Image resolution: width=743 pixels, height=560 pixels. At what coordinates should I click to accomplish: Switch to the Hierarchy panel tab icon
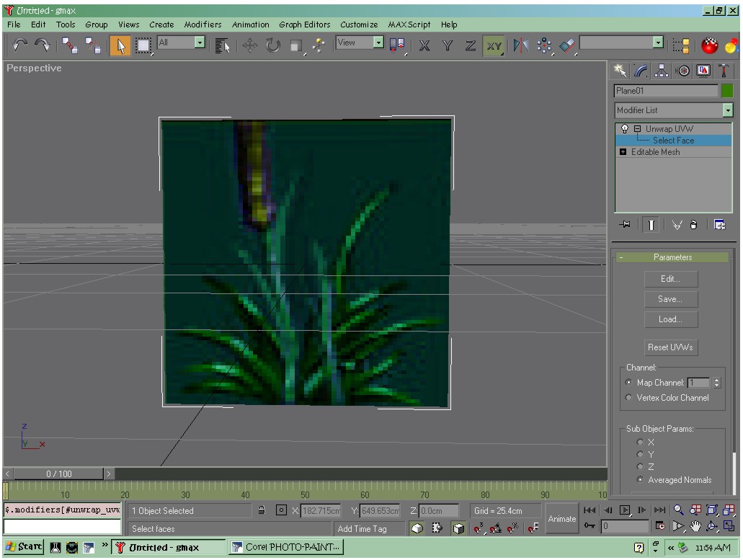tap(661, 71)
